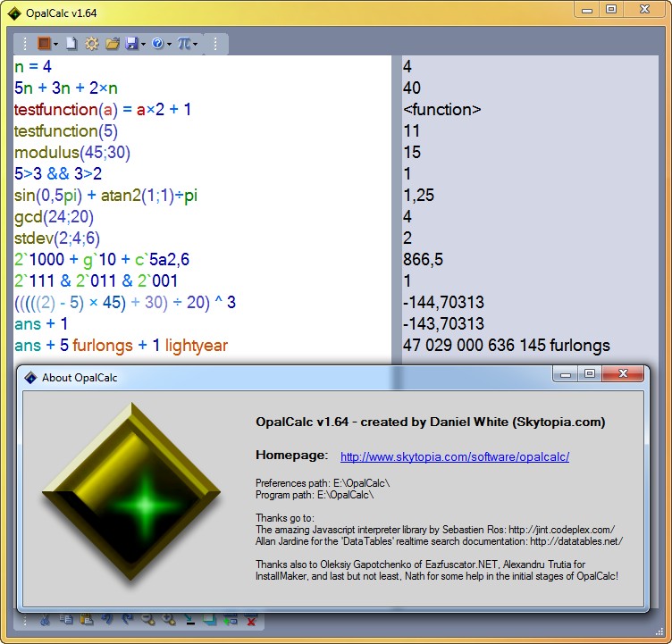Undo with the left curved arrow
Image resolution: width=672 pixels, height=644 pixels.
[107, 620]
